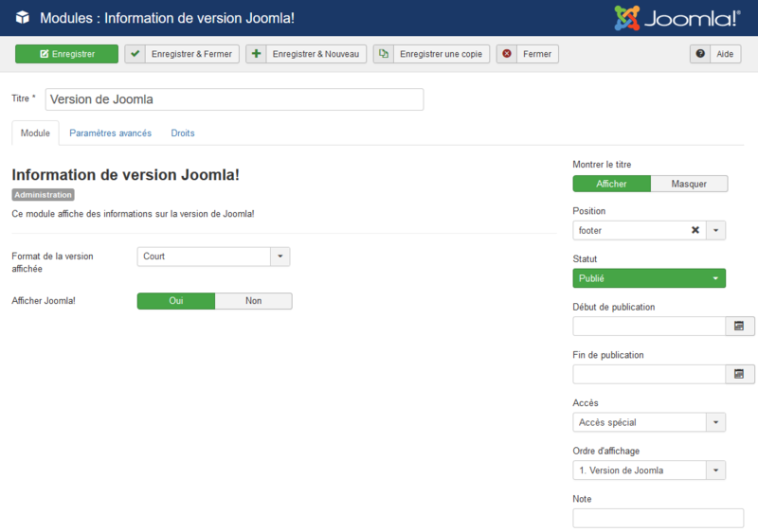The width and height of the screenshot is (758, 532).
Task: Expand the Position dropdown arrow
Action: pos(715,230)
